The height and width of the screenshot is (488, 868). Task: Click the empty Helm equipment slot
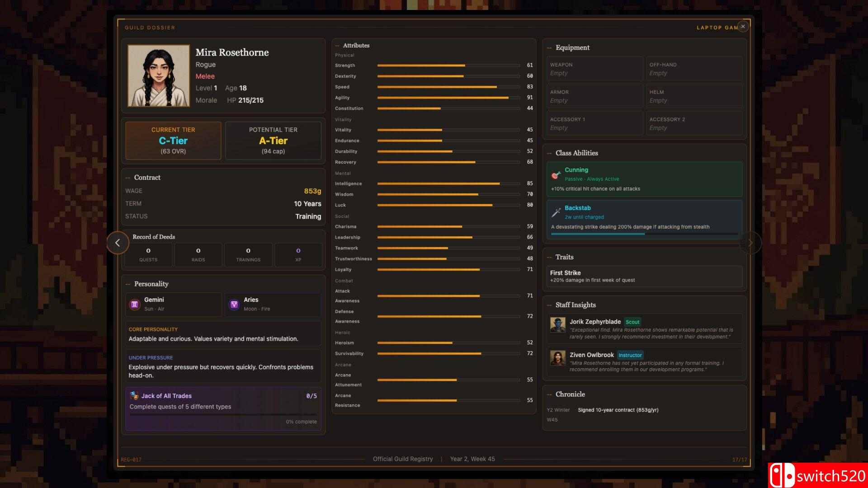click(694, 96)
